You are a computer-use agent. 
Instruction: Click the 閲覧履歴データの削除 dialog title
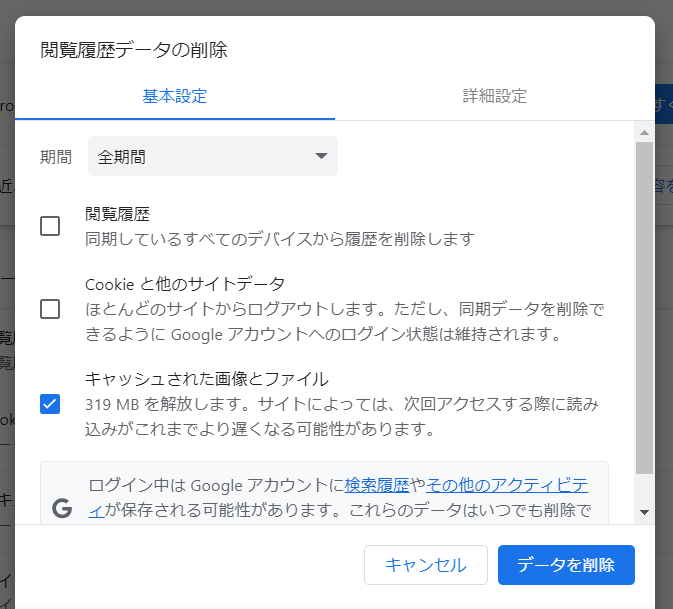pyautogui.click(x=133, y=50)
